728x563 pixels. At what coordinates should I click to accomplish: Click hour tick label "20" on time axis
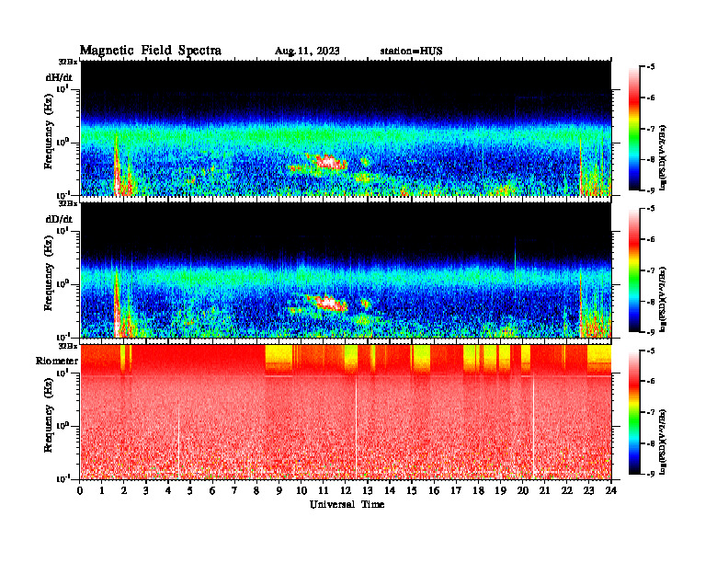[523, 491]
